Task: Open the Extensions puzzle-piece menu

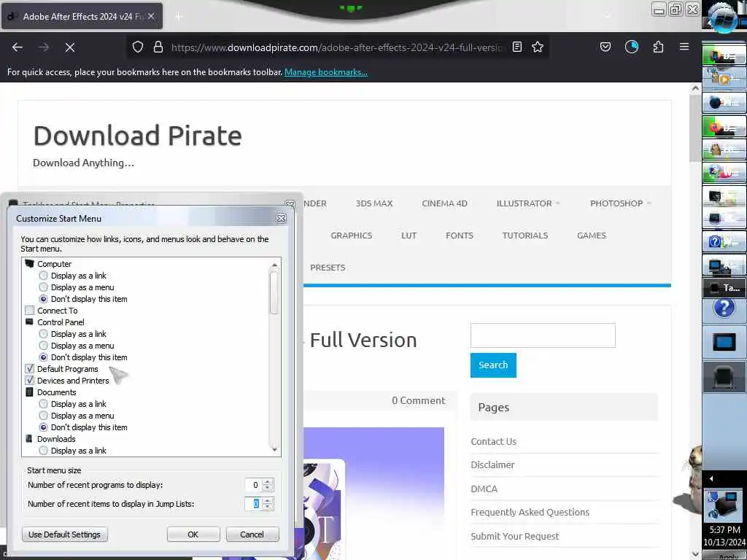Action: click(659, 47)
